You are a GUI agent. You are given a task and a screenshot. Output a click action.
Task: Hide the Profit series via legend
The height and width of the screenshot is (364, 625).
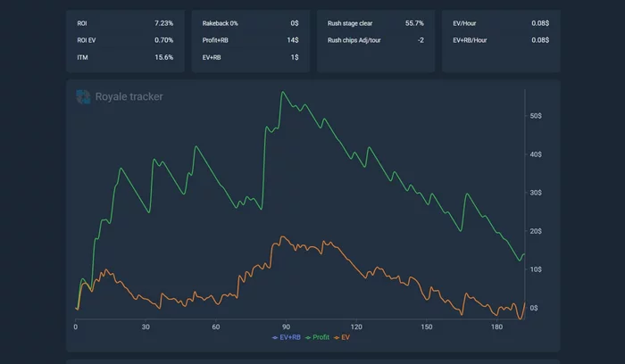pyautogui.click(x=319, y=337)
